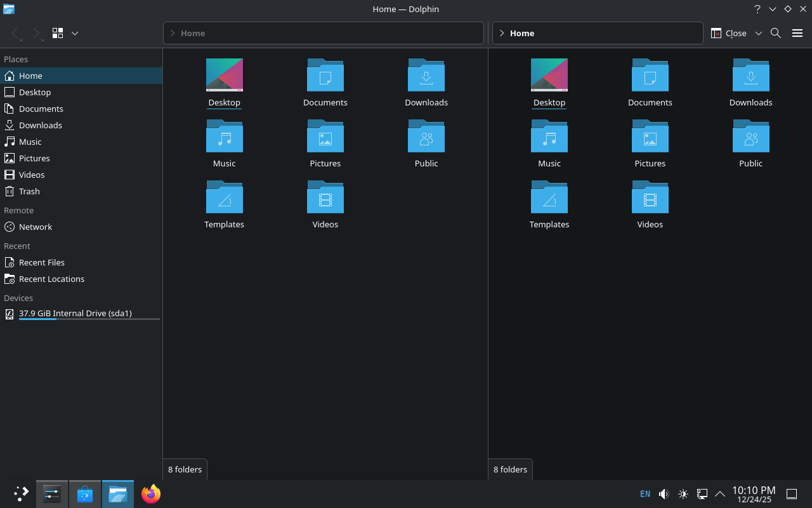Close split view with the Close button
Screen dimensions: 812x508
728,33
